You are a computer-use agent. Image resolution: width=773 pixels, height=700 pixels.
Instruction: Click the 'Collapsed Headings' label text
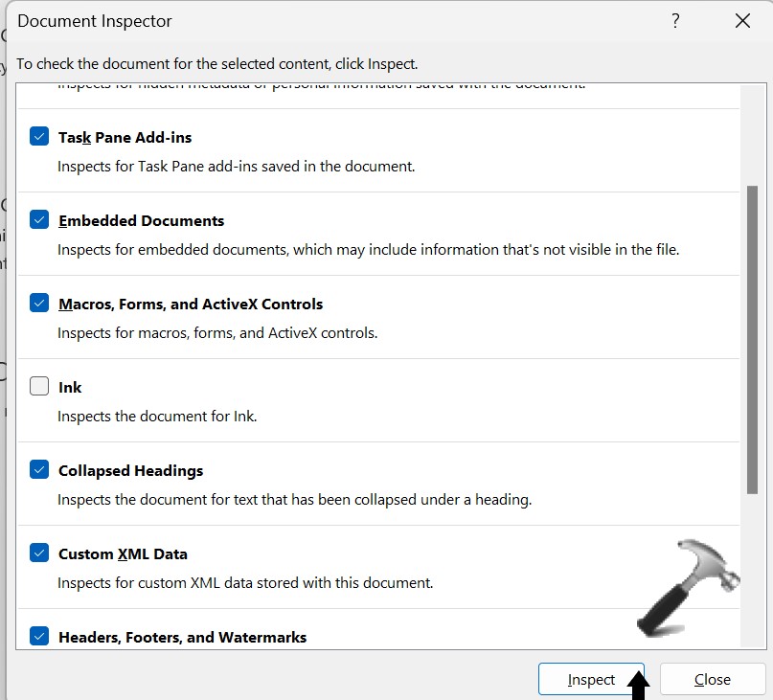click(130, 471)
